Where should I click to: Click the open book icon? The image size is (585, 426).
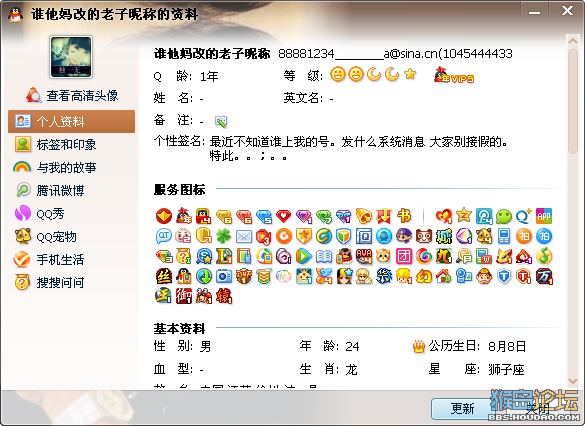point(324,257)
